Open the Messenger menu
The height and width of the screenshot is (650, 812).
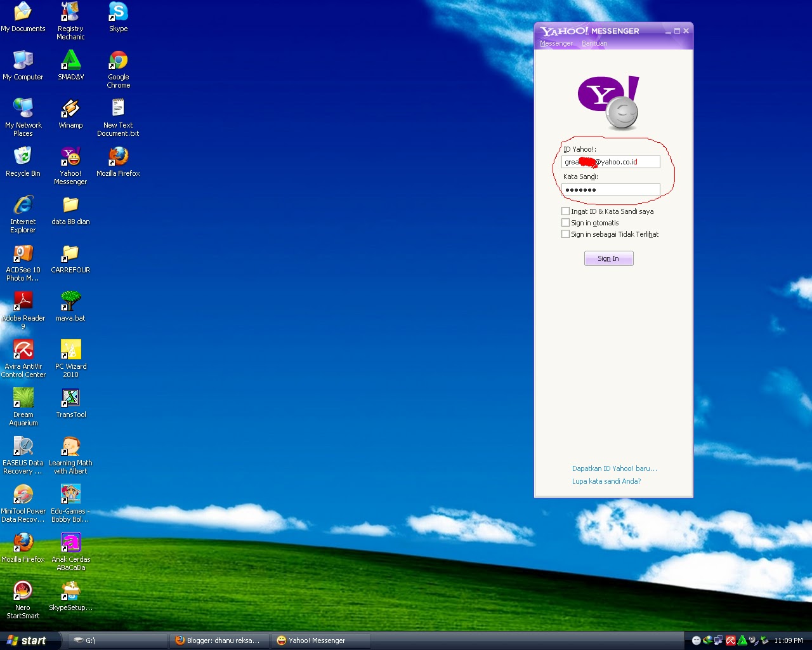point(556,43)
